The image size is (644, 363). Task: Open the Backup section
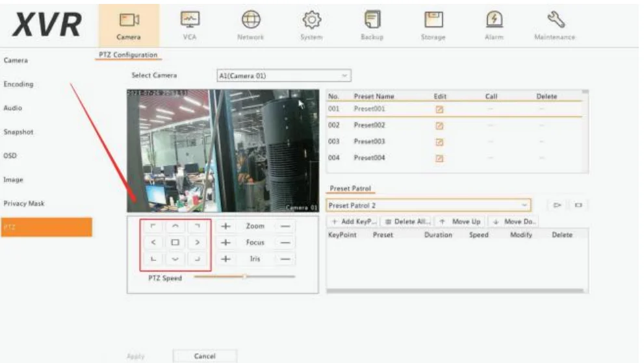pyautogui.click(x=372, y=25)
